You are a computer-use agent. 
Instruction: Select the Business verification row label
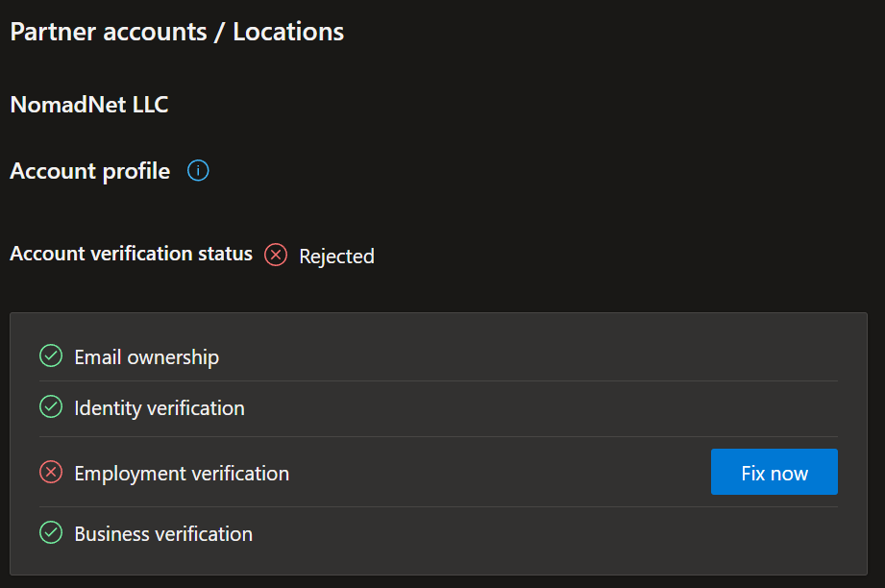[163, 534]
